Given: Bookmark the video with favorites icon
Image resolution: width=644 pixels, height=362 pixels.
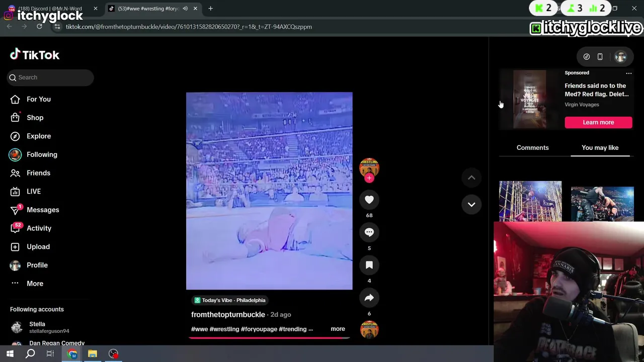Looking at the screenshot, I should (x=369, y=265).
